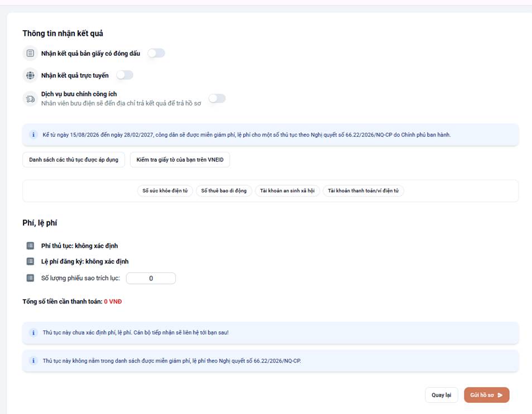Click the info icon in the fee exemption notice
The height and width of the screenshot is (414, 532).
[33, 135]
